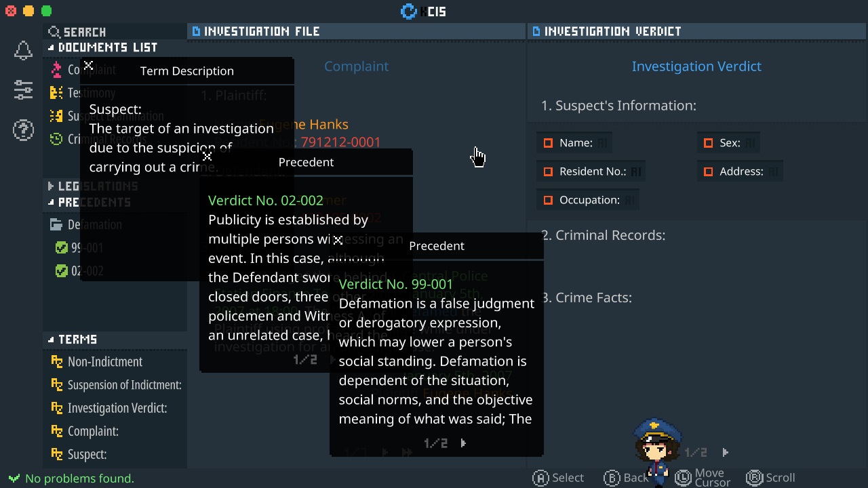Click the notification bell icon in left sidebar
This screenshot has height=488, width=868.
[23, 50]
